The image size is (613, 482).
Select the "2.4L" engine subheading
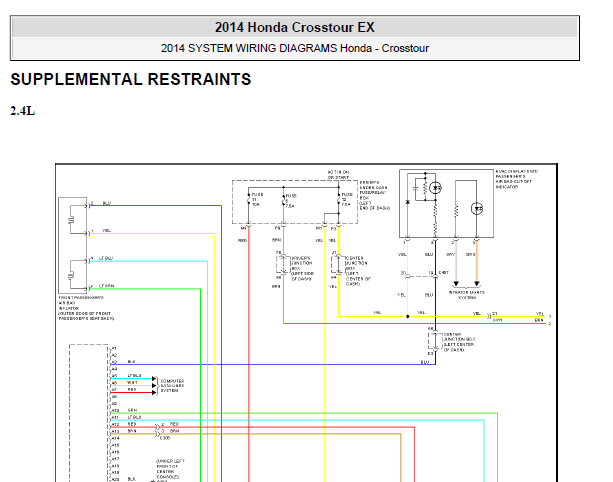click(23, 111)
